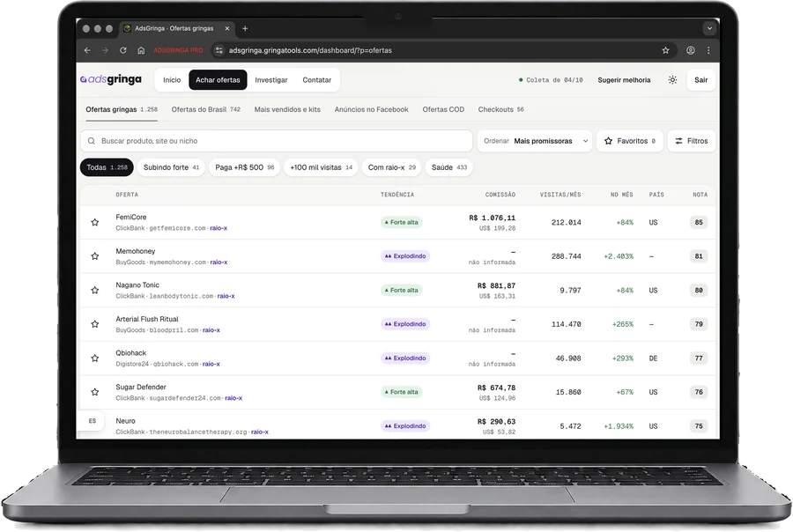Filter by Subindo forte chip
793x532 pixels.
click(171, 167)
